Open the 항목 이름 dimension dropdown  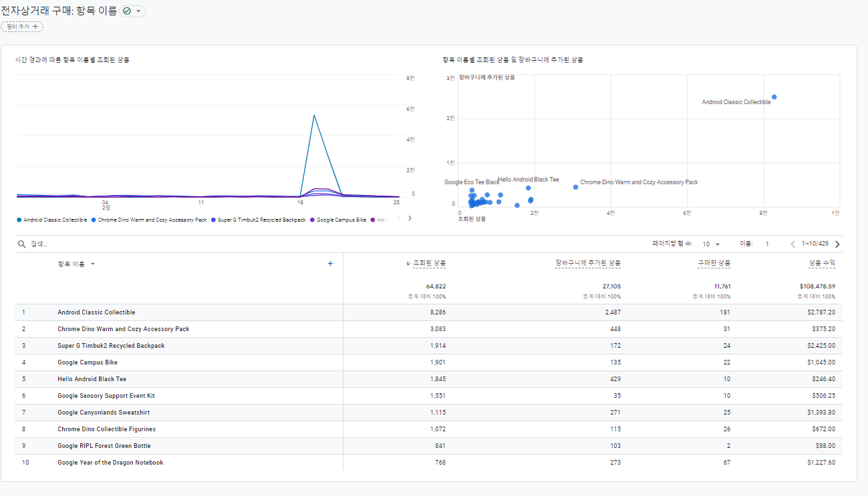click(76, 264)
